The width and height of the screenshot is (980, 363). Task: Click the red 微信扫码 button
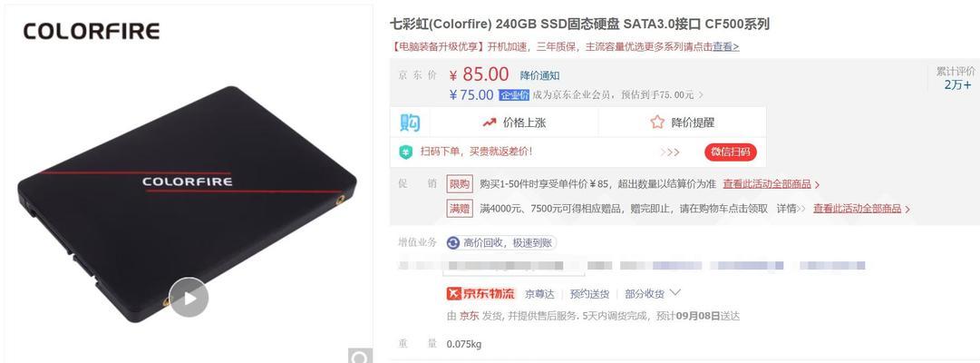click(731, 152)
